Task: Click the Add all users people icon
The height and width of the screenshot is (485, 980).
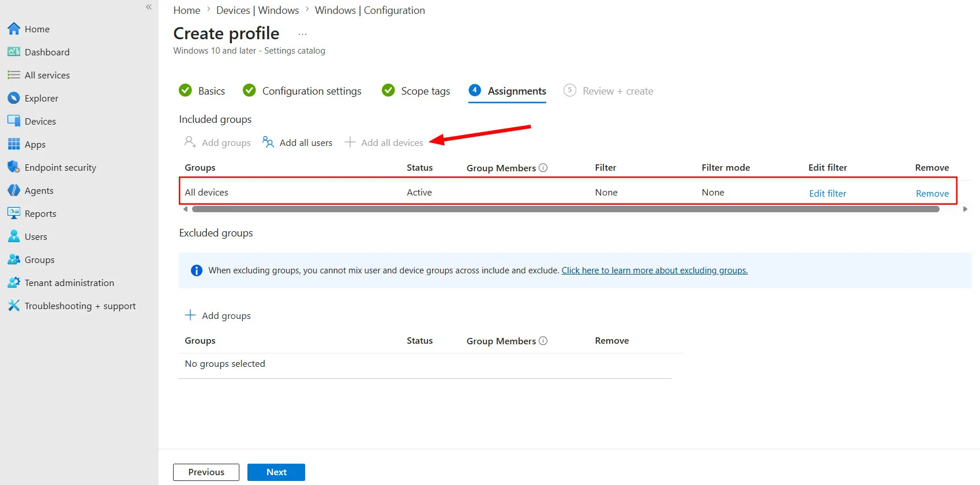Action: (268, 142)
